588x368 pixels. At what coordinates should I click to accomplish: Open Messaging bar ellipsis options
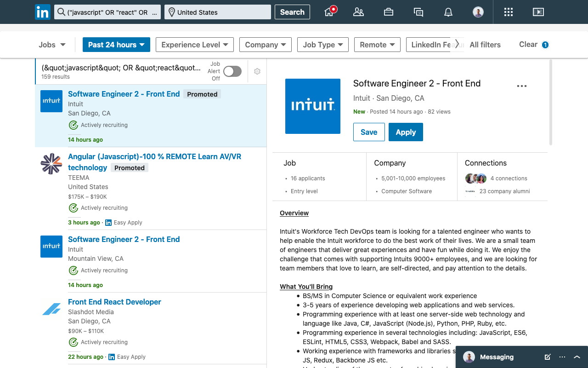pyautogui.click(x=562, y=357)
